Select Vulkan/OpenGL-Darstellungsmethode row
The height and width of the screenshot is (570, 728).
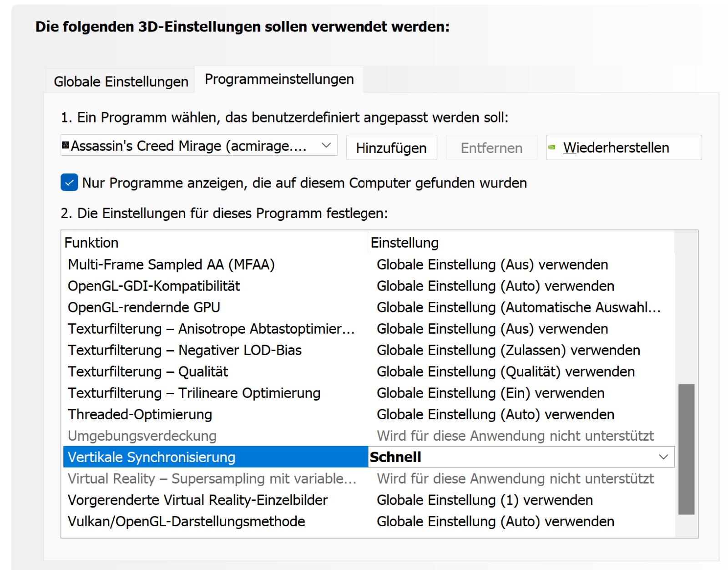pos(186,521)
